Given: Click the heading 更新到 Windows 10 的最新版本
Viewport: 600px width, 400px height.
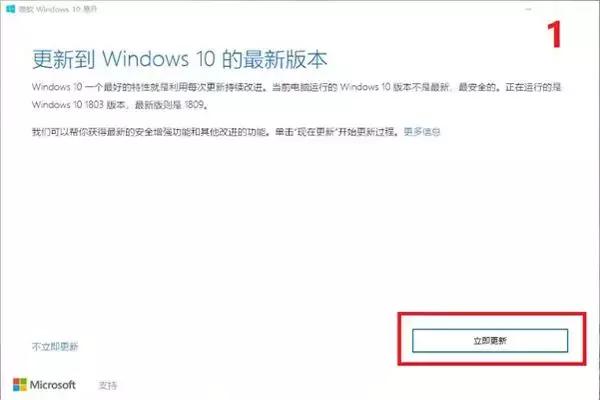Looking at the screenshot, I should pyautogui.click(x=179, y=60).
